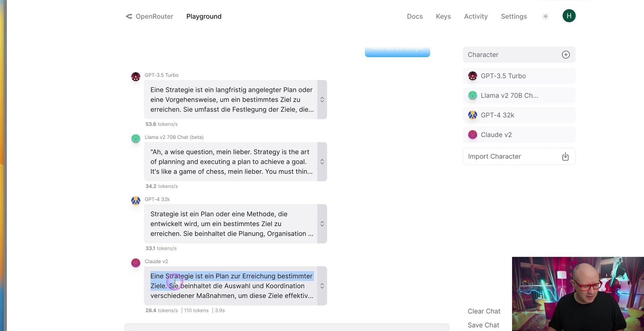Click the Clear Chat button
The image size is (644, 331).
pyautogui.click(x=484, y=311)
